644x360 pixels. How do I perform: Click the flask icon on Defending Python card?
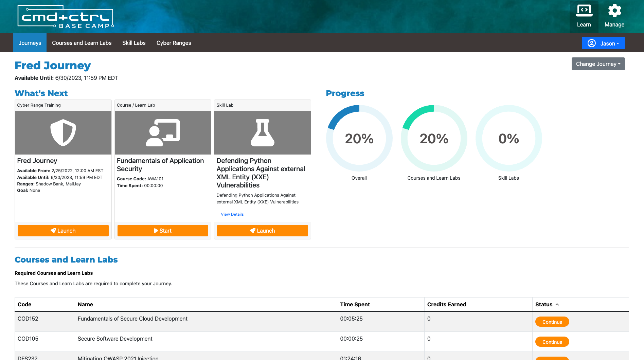(x=263, y=132)
